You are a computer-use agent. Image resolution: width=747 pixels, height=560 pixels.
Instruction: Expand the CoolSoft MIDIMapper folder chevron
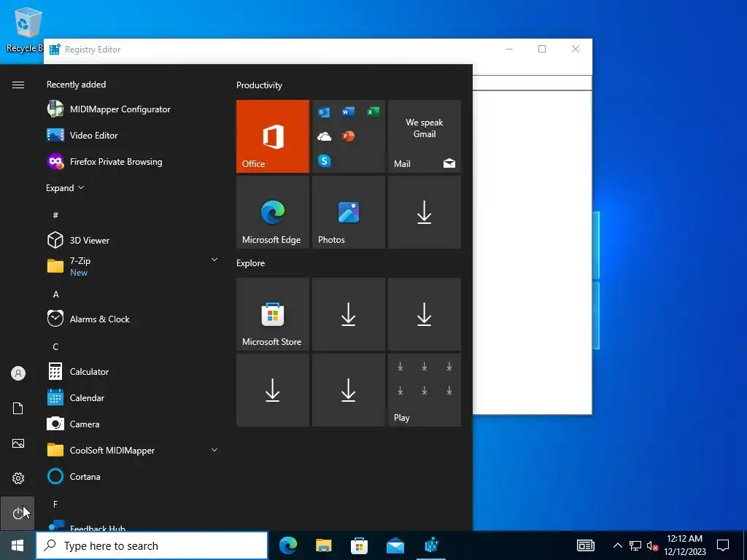[214, 449]
